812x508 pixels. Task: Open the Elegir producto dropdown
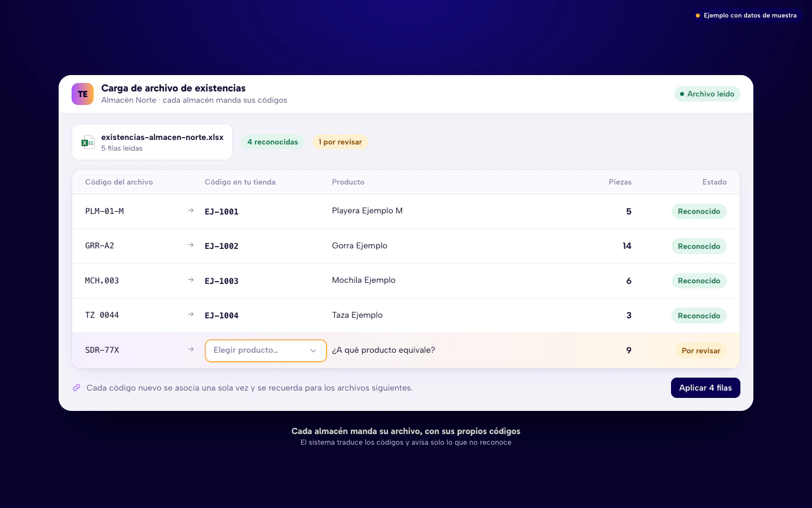click(x=266, y=351)
